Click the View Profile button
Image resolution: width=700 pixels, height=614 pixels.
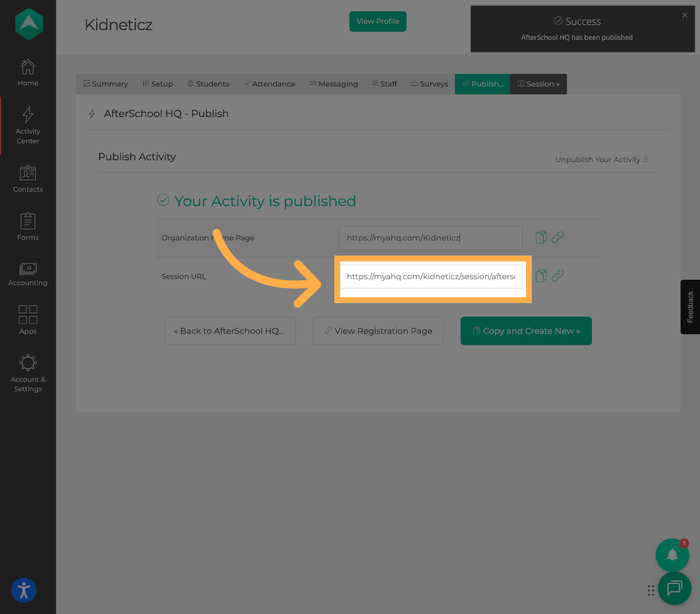tap(378, 22)
